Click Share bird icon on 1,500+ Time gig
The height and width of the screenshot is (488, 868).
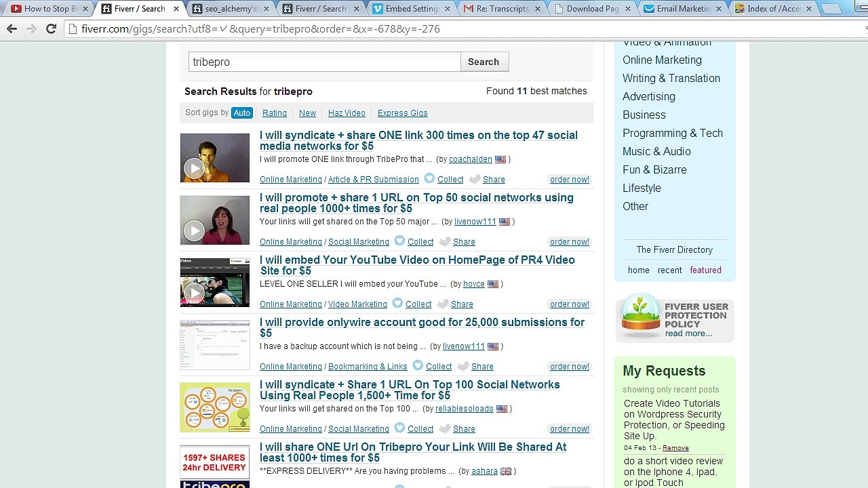[445, 428]
